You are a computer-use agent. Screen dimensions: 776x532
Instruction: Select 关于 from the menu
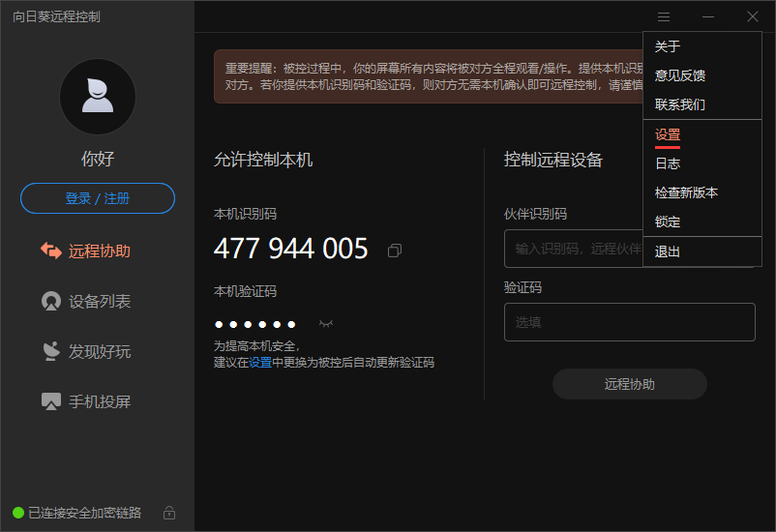(702, 46)
